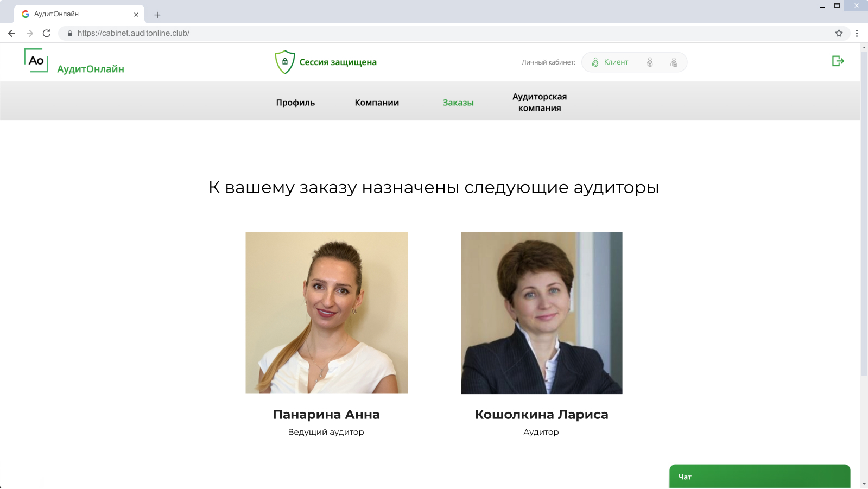This screenshot has width=868, height=489.
Task: Open Кошолкина Лариса's photo
Action: click(542, 313)
